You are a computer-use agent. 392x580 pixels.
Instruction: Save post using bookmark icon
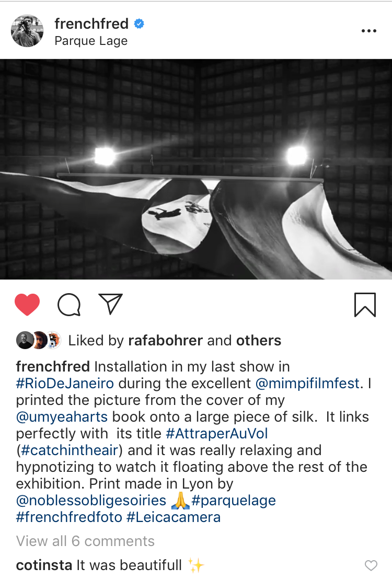[x=365, y=305]
